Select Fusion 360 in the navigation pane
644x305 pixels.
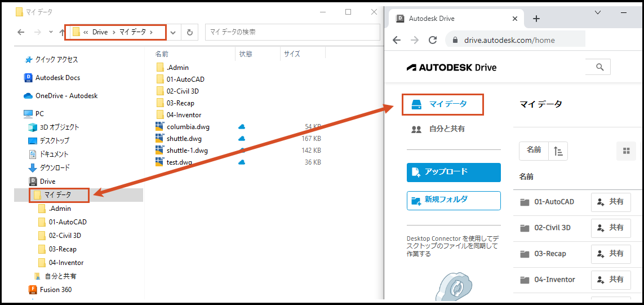[50, 289]
